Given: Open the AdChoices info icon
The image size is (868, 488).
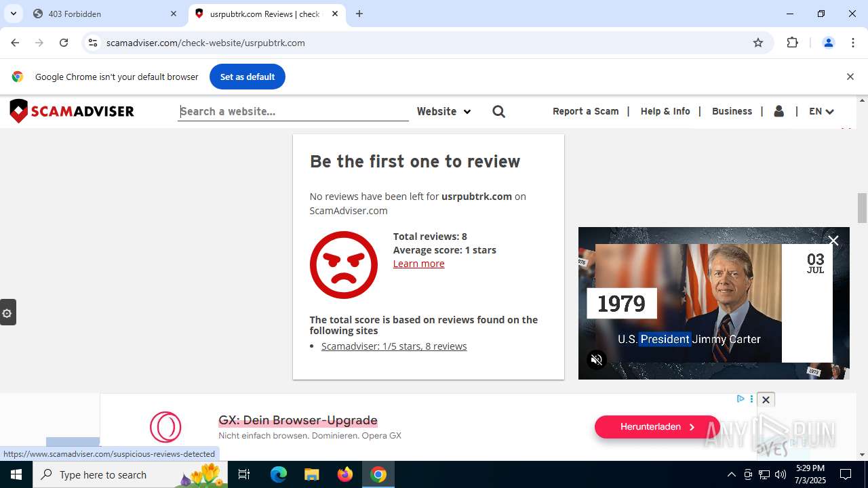Looking at the screenshot, I should click(741, 399).
